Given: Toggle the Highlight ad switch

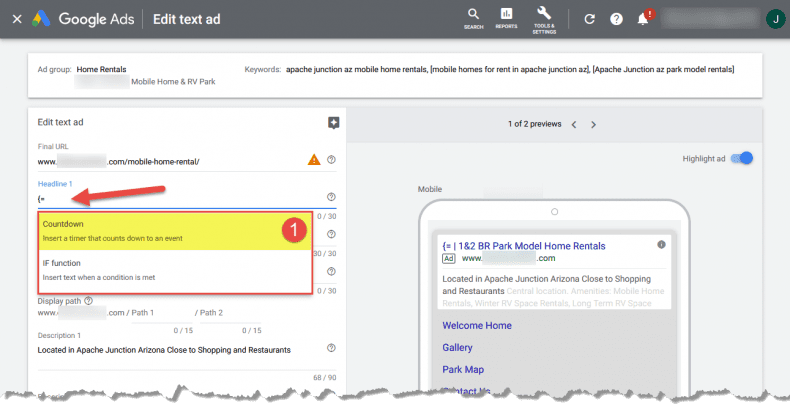Looking at the screenshot, I should point(741,158).
